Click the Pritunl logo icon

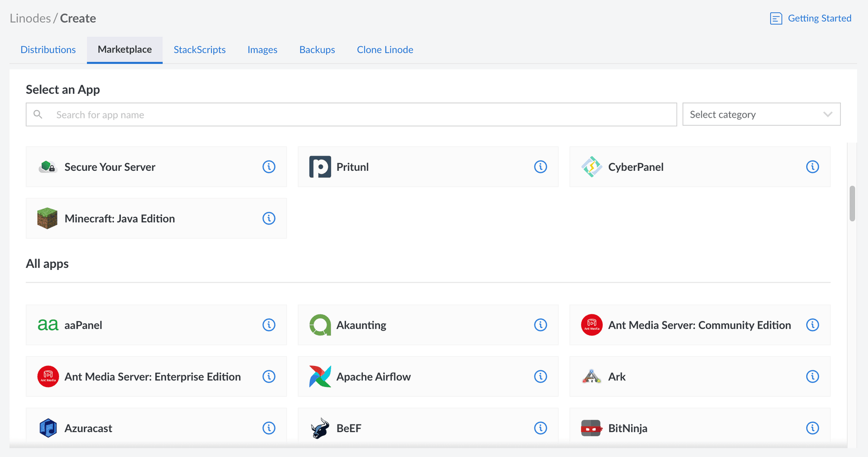point(320,167)
